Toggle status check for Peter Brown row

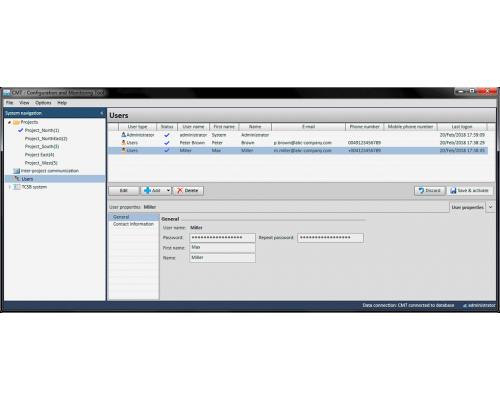click(x=167, y=143)
